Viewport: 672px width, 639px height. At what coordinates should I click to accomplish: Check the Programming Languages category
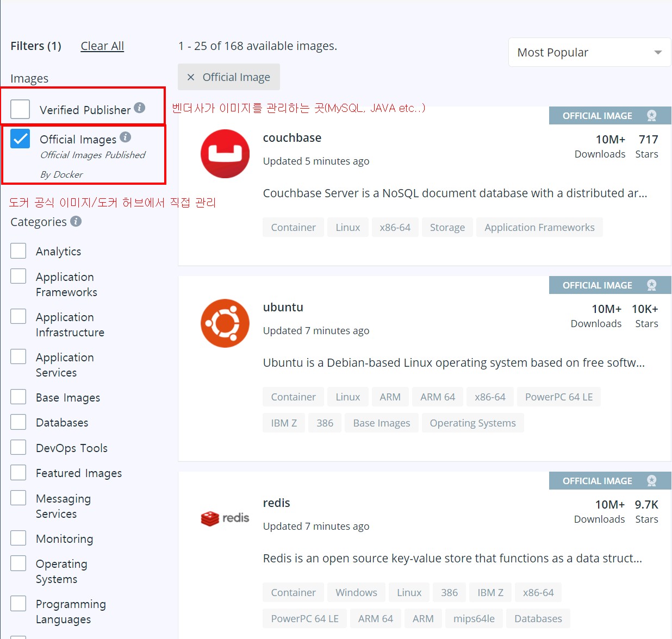(18, 603)
